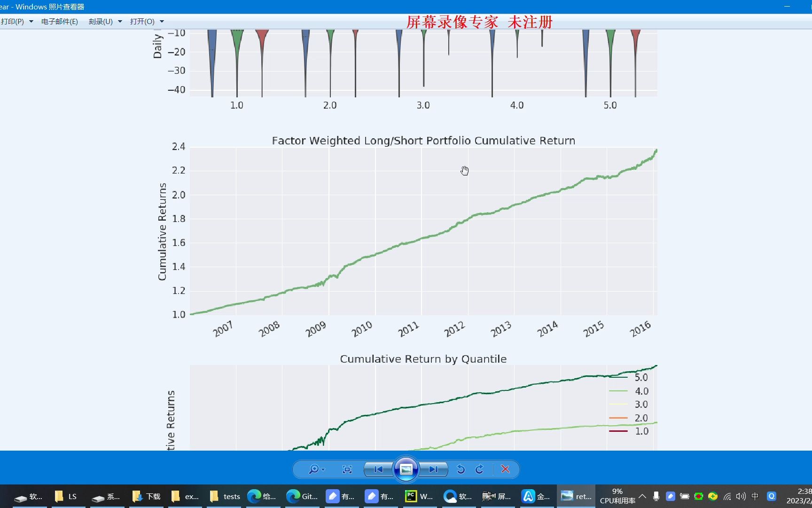812x508 pixels.
Task: Click the blue Q tray icon
Action: [772, 496]
